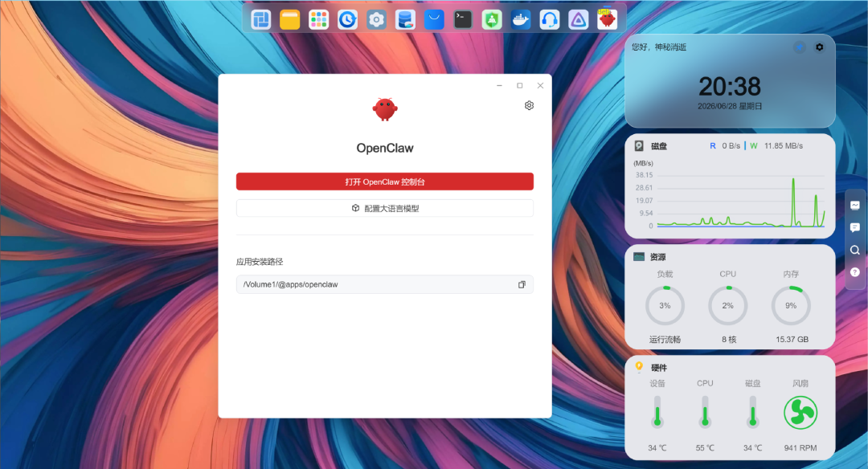Viewport: 868px width, 469px height.
Task: Minimize the OpenClaw window
Action: (499, 86)
